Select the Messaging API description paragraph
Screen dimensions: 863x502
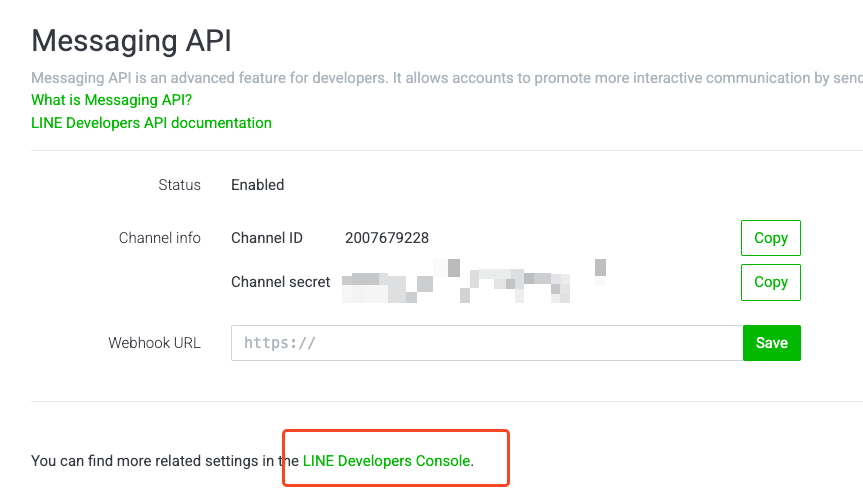447,78
